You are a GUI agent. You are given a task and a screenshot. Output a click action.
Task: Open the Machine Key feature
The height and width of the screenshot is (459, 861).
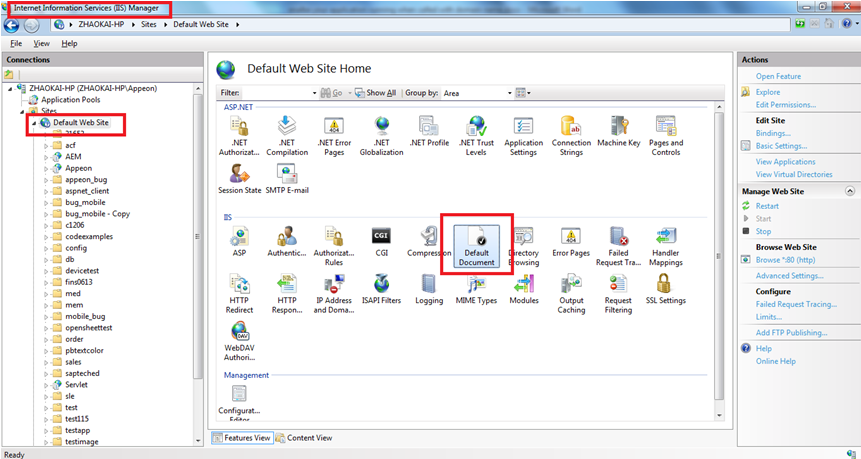pyautogui.click(x=619, y=132)
